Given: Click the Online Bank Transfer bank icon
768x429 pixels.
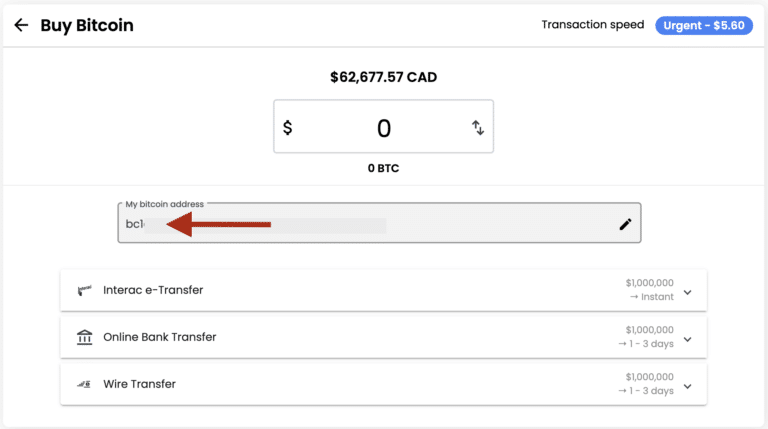Looking at the screenshot, I should click(x=84, y=337).
